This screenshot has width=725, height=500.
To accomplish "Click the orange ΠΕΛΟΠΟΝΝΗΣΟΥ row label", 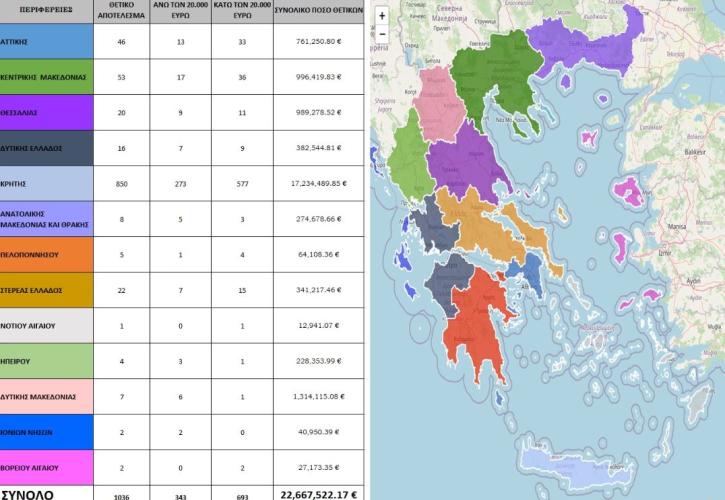I will click(x=46, y=255).
